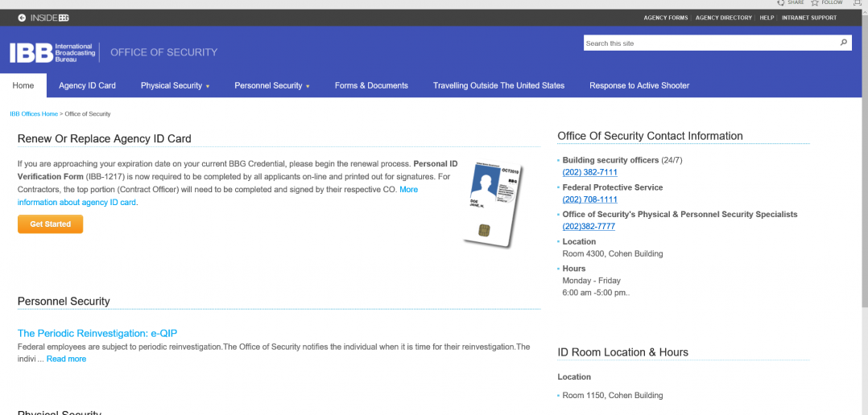Click the Personnel Security section heading
Screen dimensions: 868x415
pos(64,301)
